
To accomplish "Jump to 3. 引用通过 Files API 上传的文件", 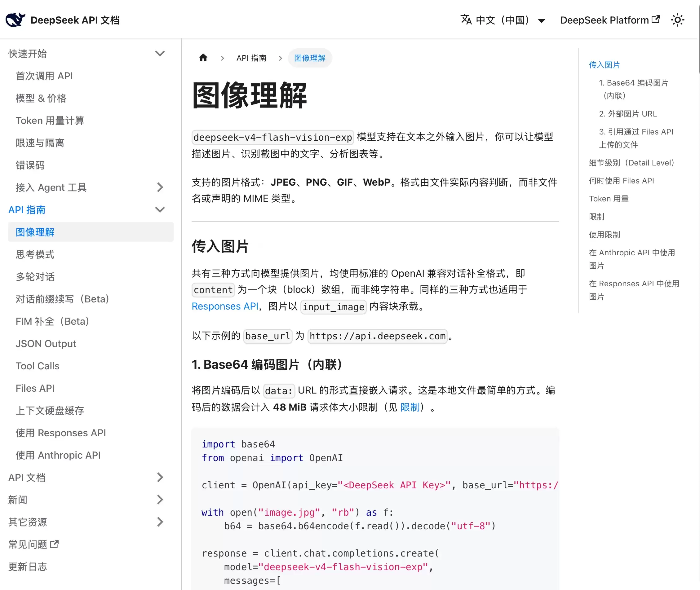I will coord(636,138).
